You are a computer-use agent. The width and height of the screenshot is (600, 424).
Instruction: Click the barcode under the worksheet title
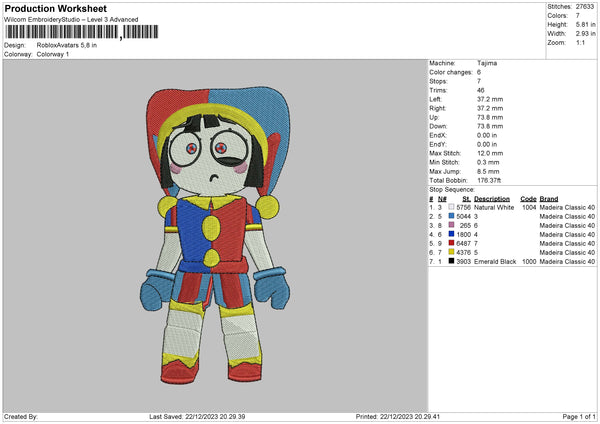point(81,32)
